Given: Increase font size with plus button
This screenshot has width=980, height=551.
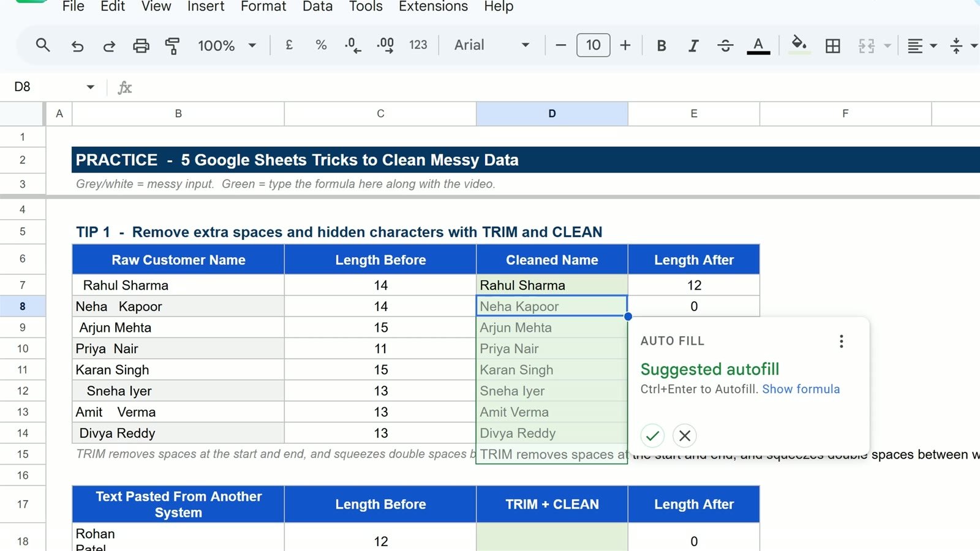Looking at the screenshot, I should tap(625, 45).
